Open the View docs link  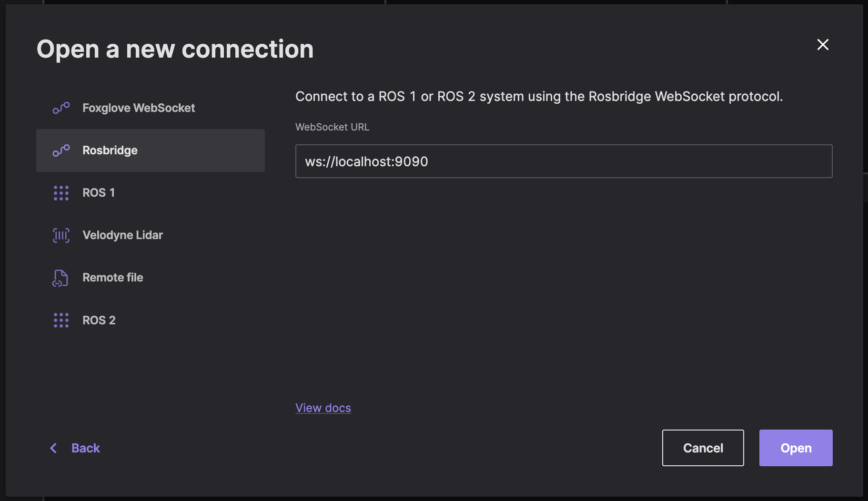click(323, 408)
